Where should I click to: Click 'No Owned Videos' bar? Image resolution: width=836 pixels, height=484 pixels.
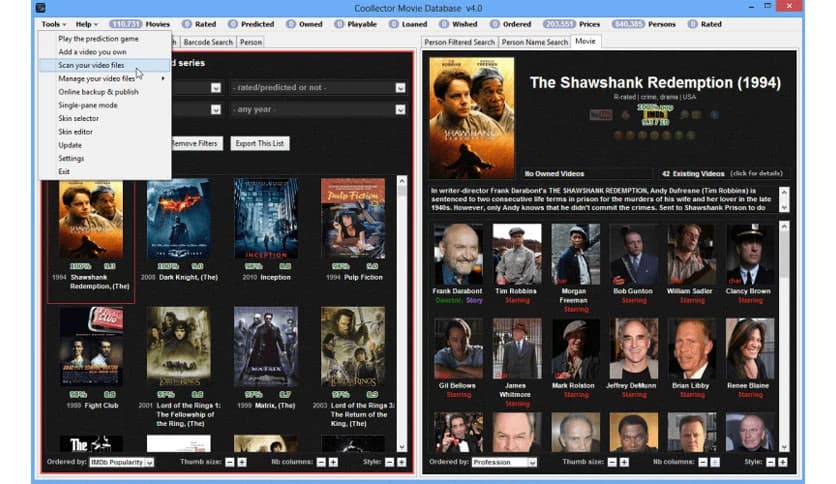586,174
